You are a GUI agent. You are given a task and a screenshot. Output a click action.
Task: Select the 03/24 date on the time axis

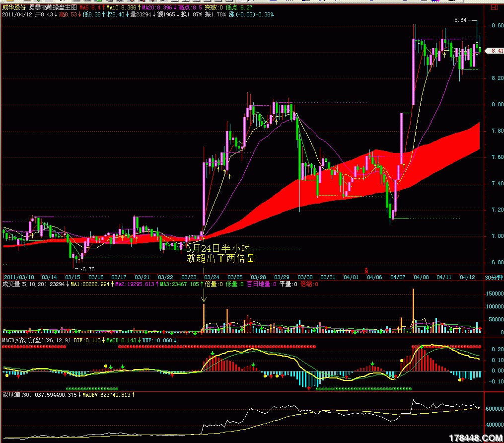pos(212,277)
